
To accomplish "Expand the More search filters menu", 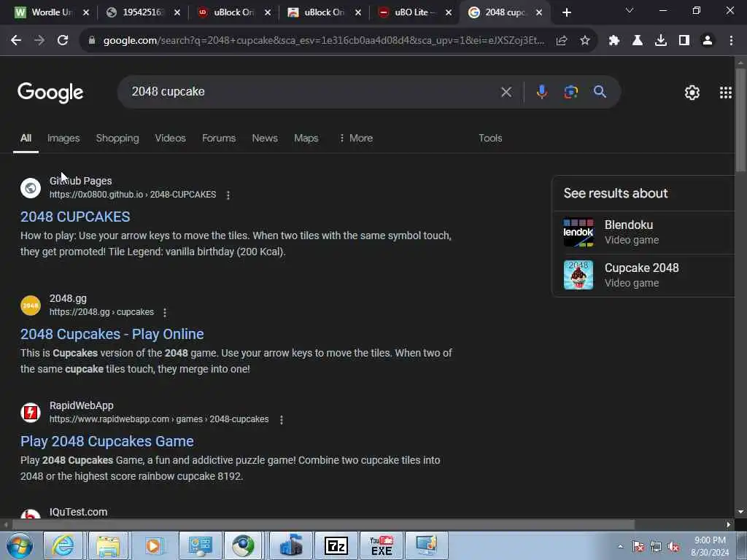I will click(356, 138).
